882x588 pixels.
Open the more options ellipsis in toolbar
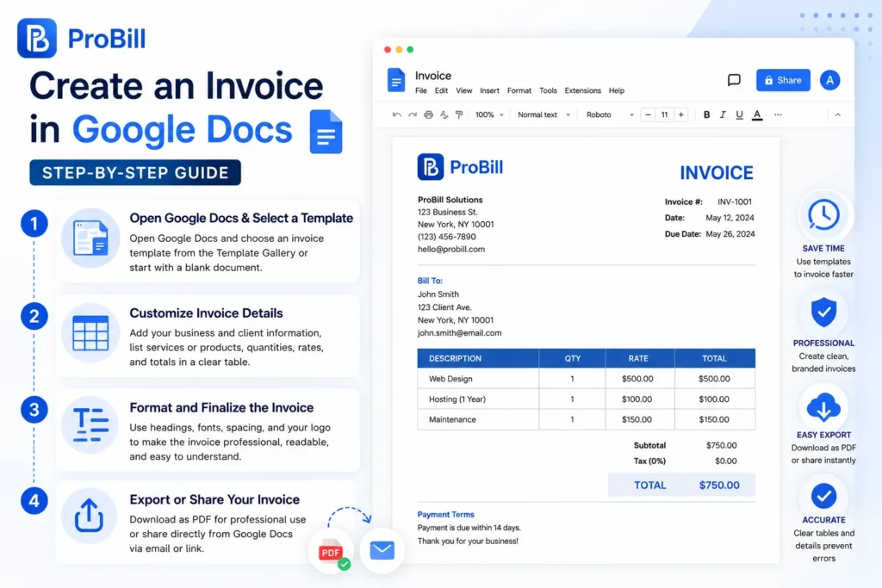tap(778, 115)
